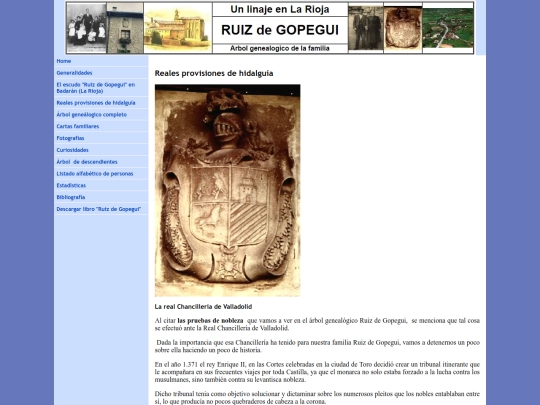Click the bold las pruebas de nobleza text

pos(210,321)
